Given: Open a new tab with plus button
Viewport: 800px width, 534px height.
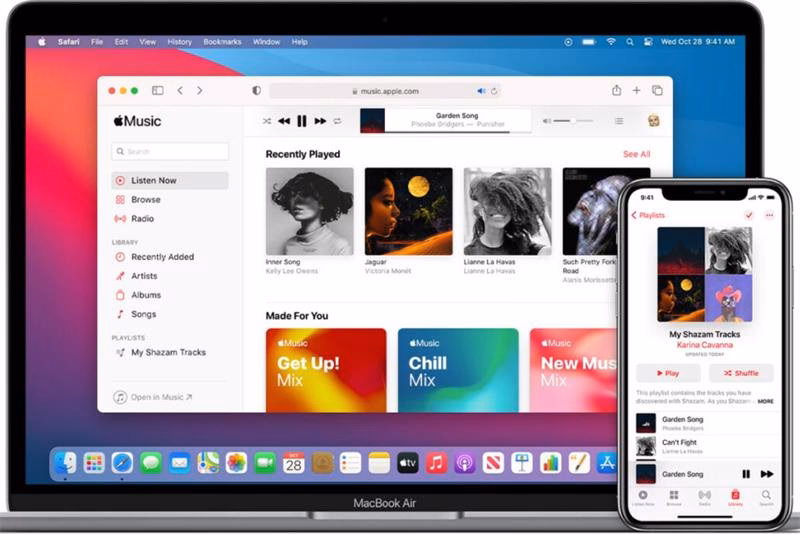Looking at the screenshot, I should click(x=636, y=90).
